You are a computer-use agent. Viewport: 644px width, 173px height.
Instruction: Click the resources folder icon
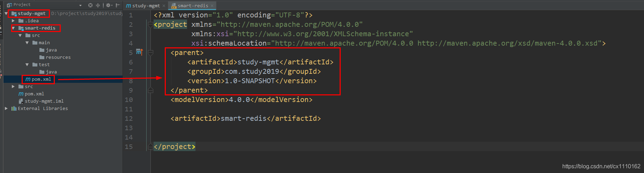tap(42, 57)
